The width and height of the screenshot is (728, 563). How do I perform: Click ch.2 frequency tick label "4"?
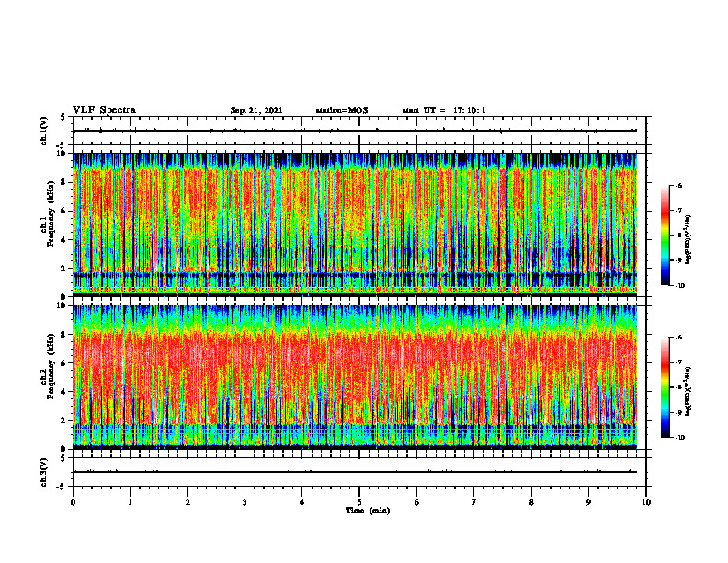[64, 392]
